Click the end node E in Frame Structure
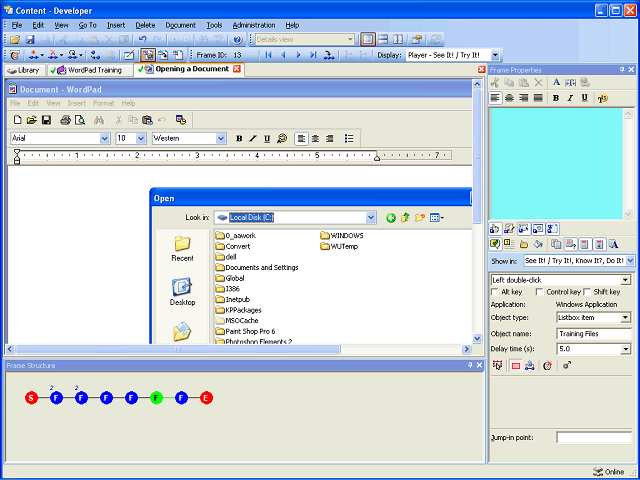Viewport: 640px width, 480px height. [x=207, y=398]
